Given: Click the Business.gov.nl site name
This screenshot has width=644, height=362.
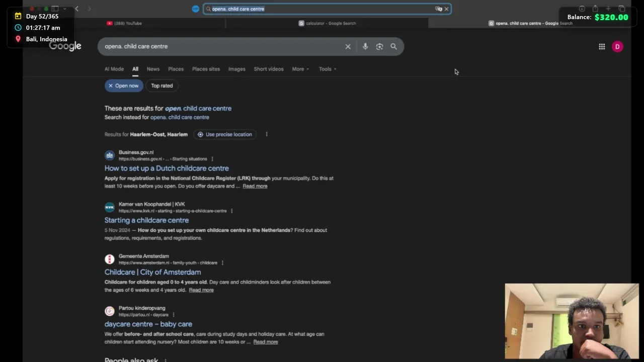Looking at the screenshot, I should [x=136, y=152].
